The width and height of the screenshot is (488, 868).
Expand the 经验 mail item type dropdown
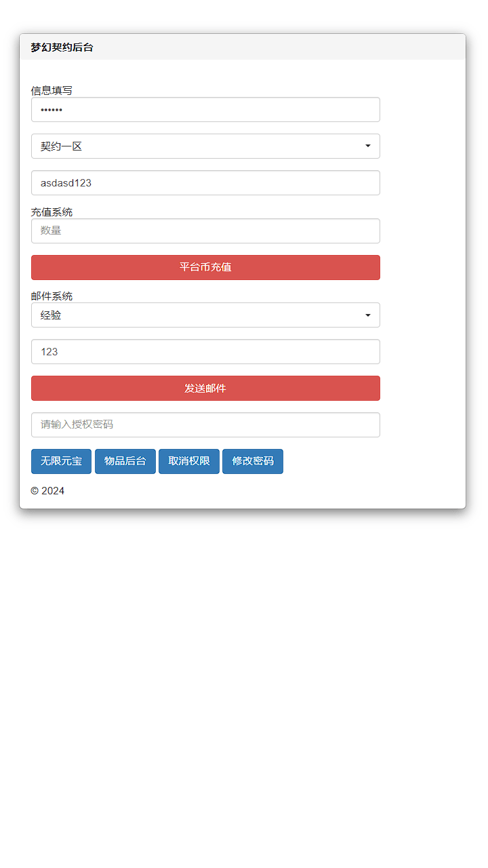pos(205,315)
